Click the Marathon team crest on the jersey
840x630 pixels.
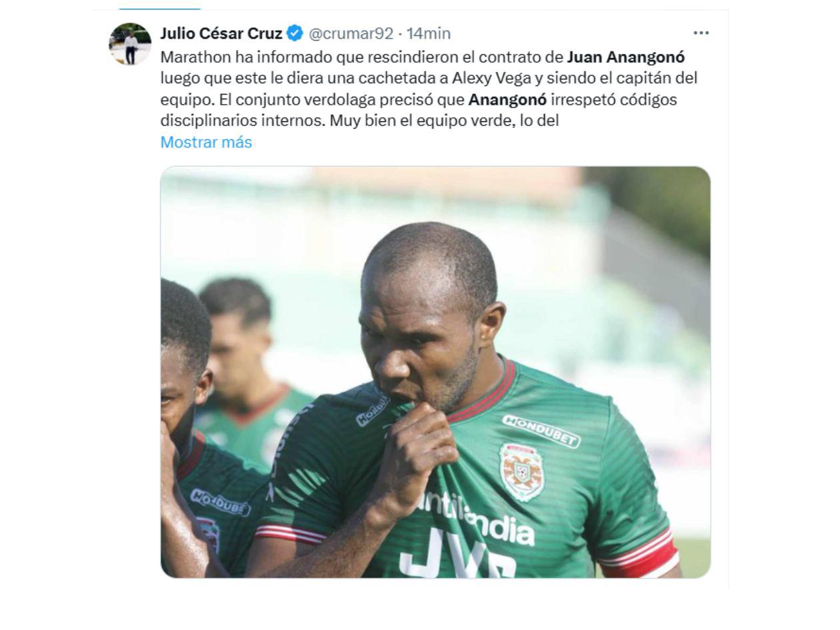[x=521, y=472]
